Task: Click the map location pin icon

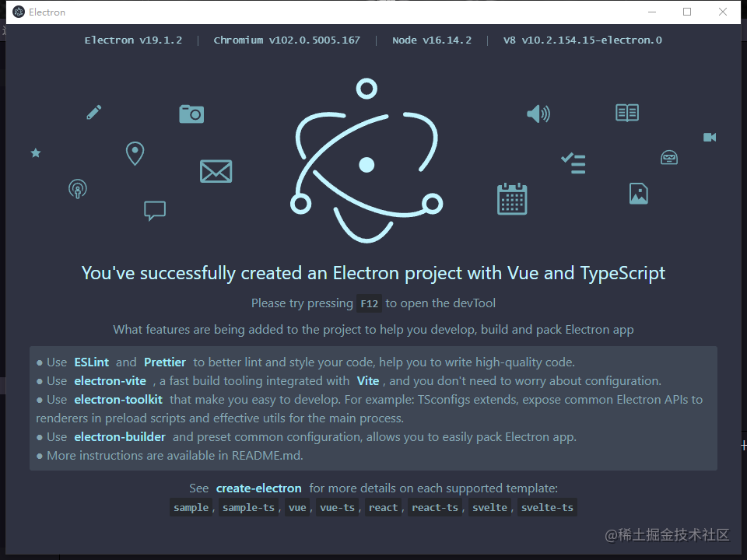Action: [x=135, y=154]
